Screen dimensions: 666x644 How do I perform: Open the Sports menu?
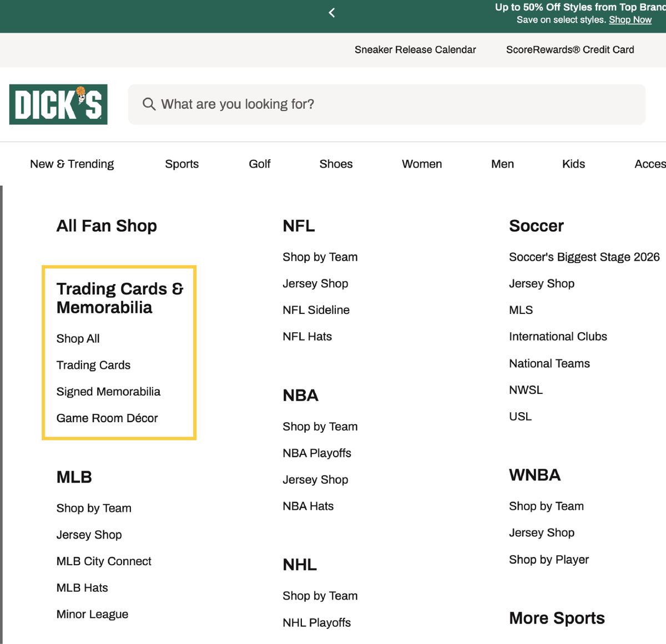coord(182,164)
